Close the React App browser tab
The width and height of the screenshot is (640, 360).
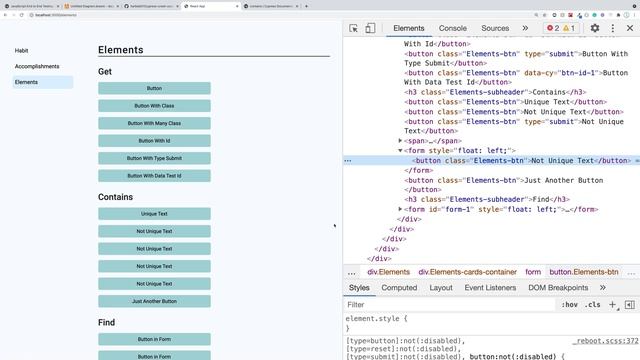237,6
